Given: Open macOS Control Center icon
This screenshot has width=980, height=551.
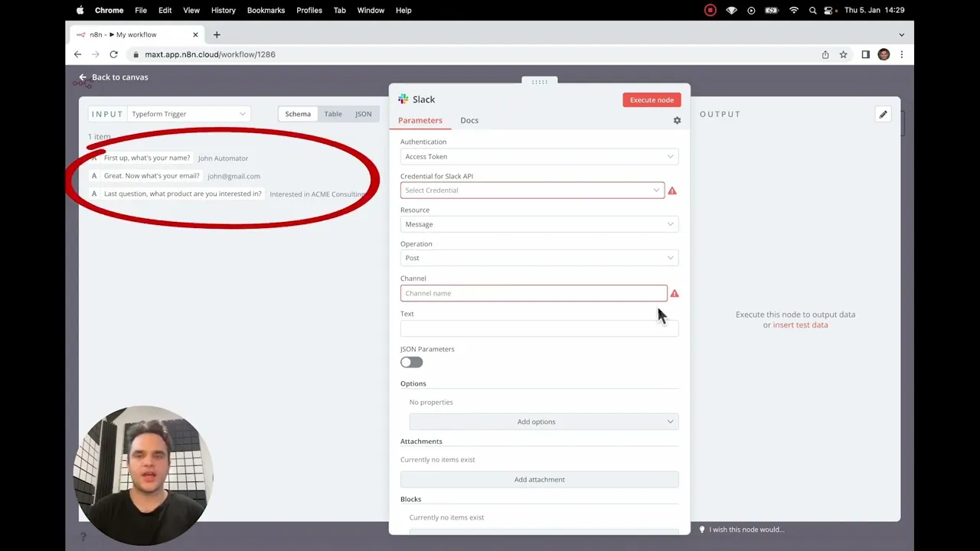Looking at the screenshot, I should (830, 10).
